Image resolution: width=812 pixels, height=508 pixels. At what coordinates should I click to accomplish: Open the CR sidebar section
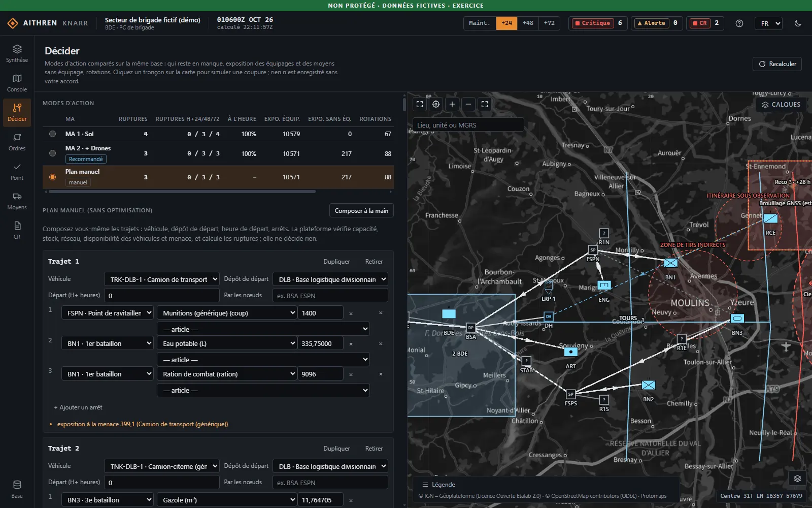(x=17, y=230)
